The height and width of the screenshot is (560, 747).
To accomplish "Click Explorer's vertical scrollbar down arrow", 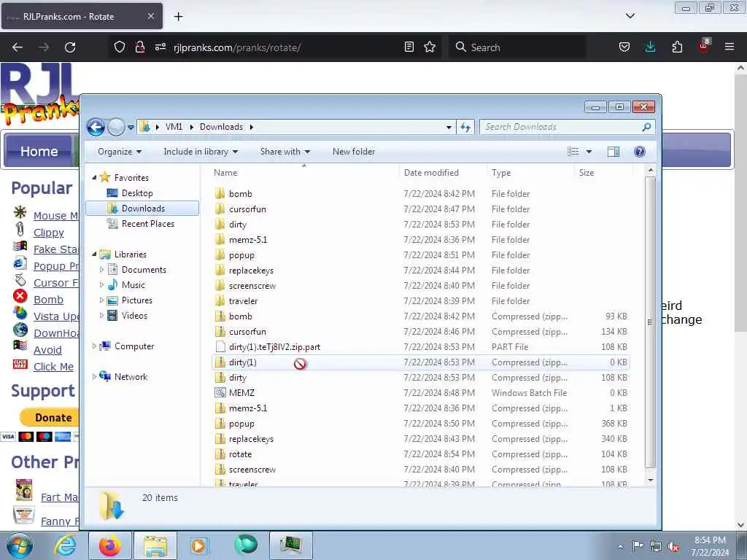I will (x=650, y=480).
